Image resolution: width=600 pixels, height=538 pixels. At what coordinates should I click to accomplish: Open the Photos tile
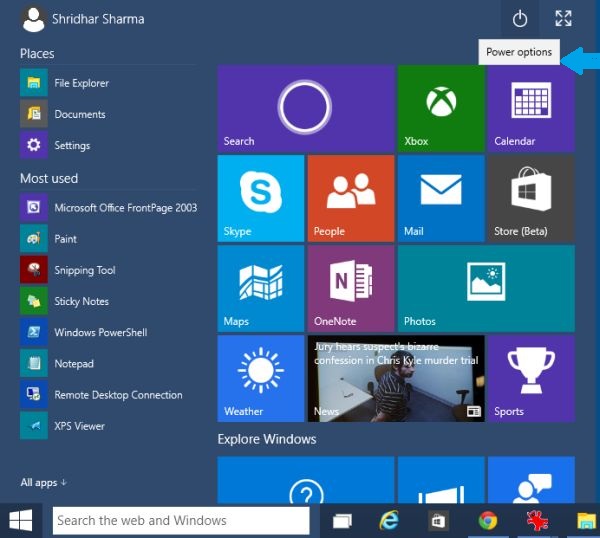(x=486, y=289)
